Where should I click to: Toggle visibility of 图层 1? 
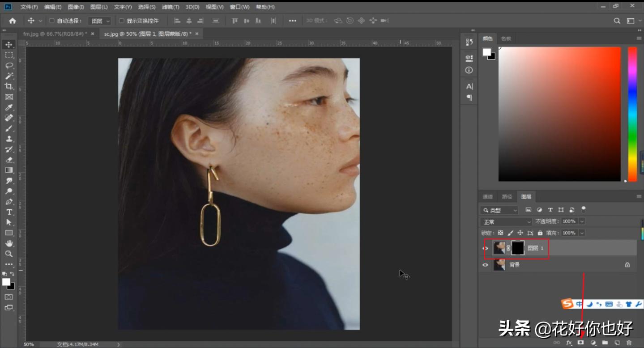tap(485, 248)
